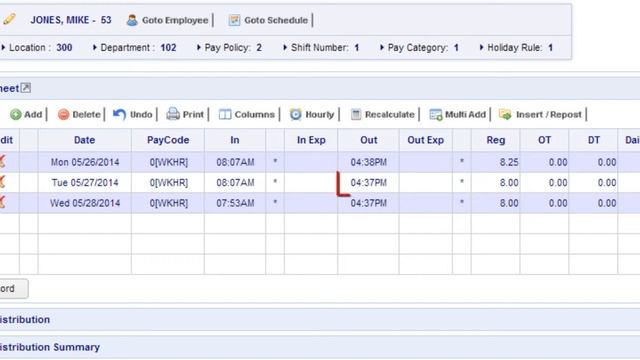
Task: Click the Hourly clock icon
Action: click(x=296, y=114)
